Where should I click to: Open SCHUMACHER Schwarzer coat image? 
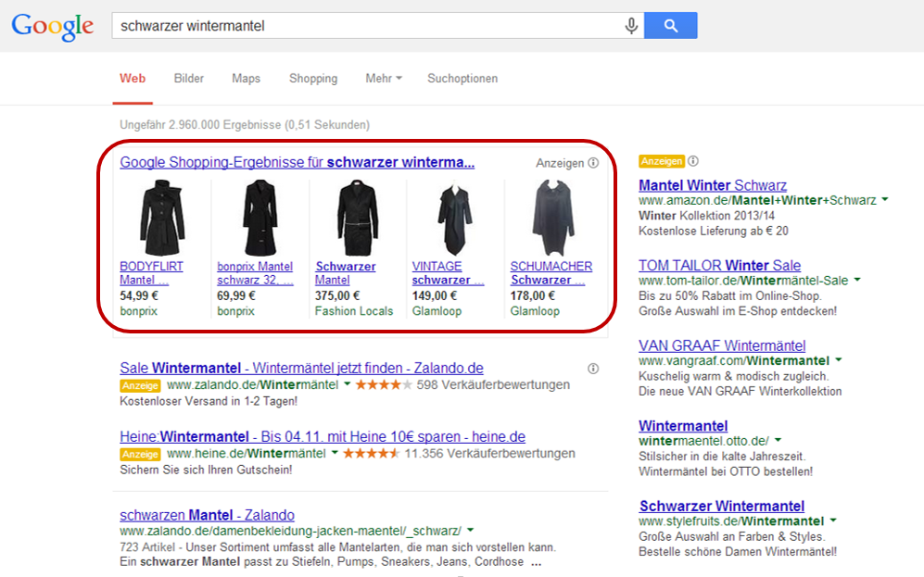point(552,218)
